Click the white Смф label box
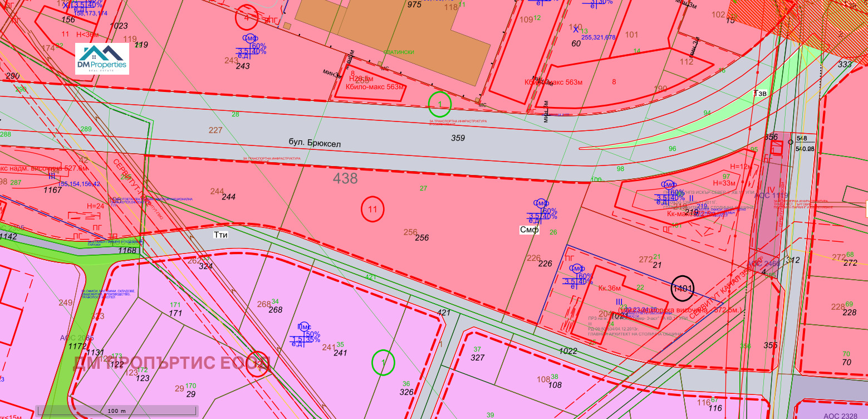This screenshot has height=419, width=868. click(529, 230)
